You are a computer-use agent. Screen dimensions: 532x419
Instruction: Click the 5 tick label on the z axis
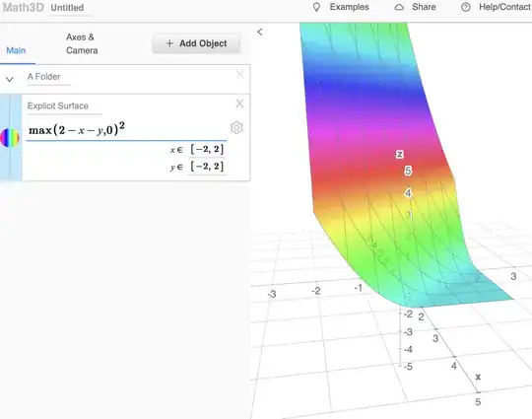[408, 171]
